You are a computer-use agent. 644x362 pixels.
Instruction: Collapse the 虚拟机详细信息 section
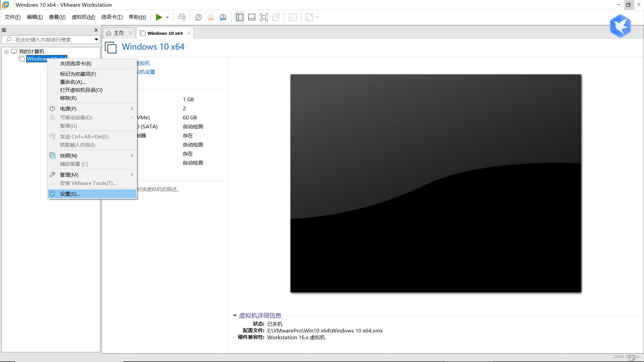[235, 316]
